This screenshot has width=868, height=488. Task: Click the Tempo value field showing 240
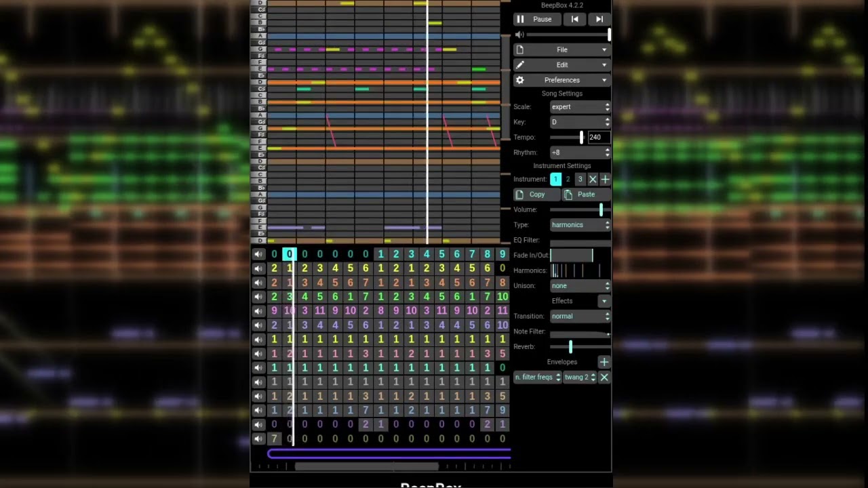click(599, 138)
